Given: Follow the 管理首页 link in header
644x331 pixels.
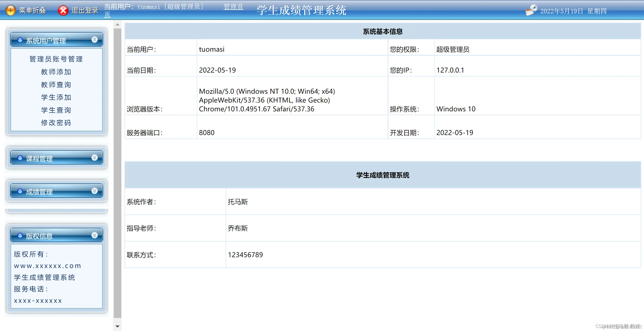Looking at the screenshot, I should (233, 7).
